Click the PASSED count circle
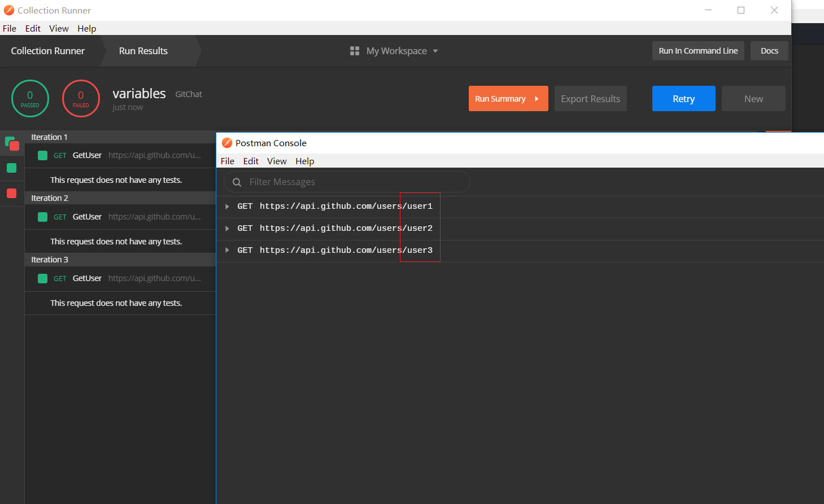The height and width of the screenshot is (504, 824). pyautogui.click(x=30, y=99)
